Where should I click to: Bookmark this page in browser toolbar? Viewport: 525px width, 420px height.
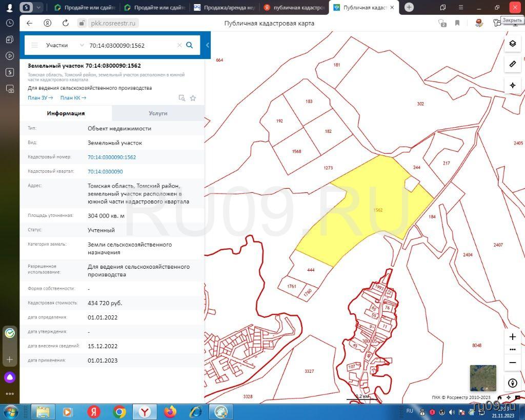(457, 23)
